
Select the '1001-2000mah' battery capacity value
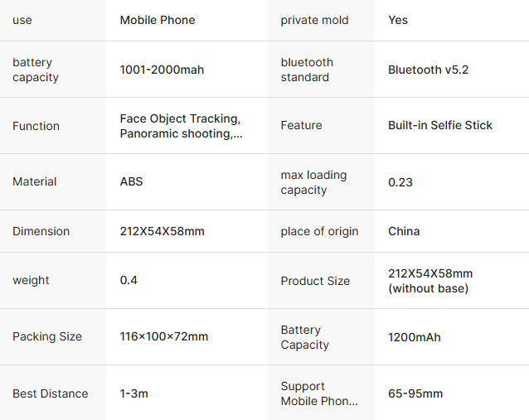(162, 70)
